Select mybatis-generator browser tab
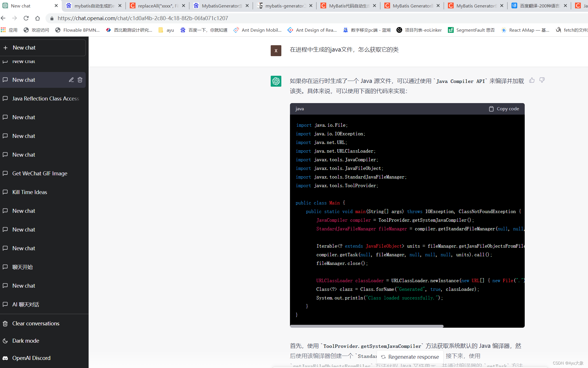Viewport: 588px width, 368px height. pos(284,6)
